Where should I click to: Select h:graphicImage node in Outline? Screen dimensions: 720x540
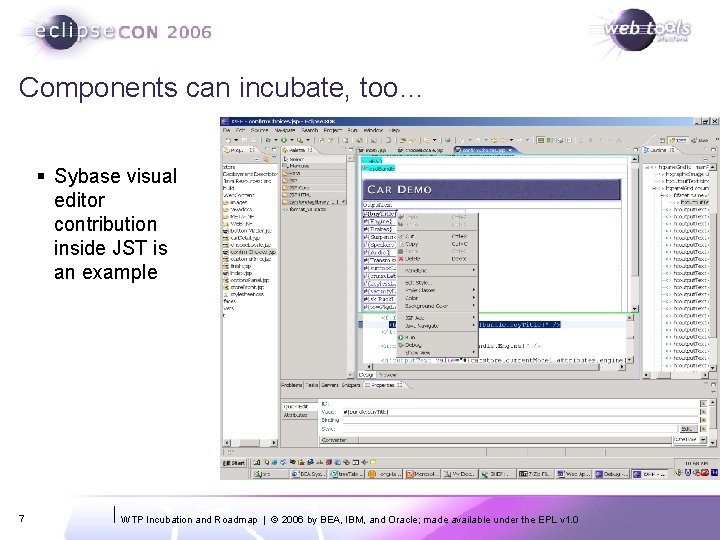tap(685, 174)
